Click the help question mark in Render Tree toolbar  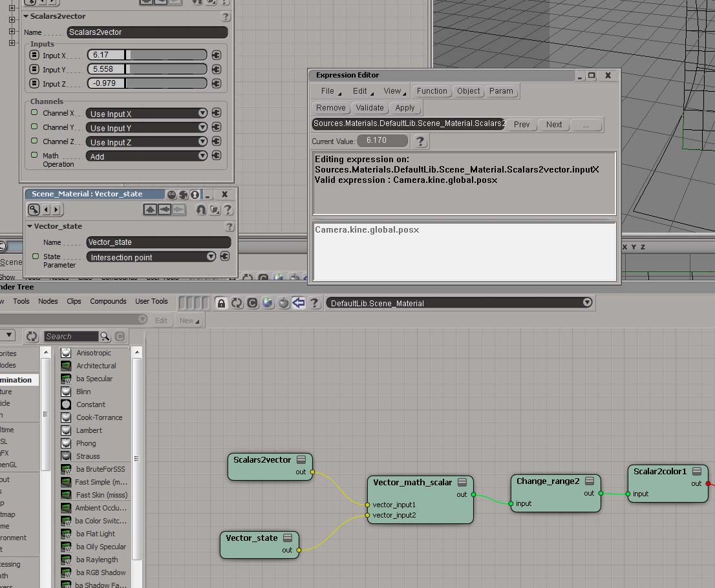[314, 303]
